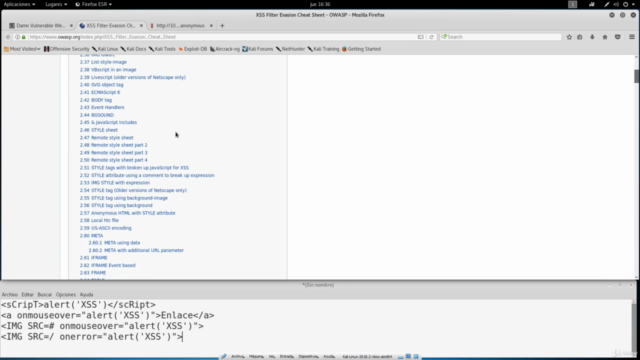
Task: Click the power icon in top panel
Action: [x=625, y=4]
